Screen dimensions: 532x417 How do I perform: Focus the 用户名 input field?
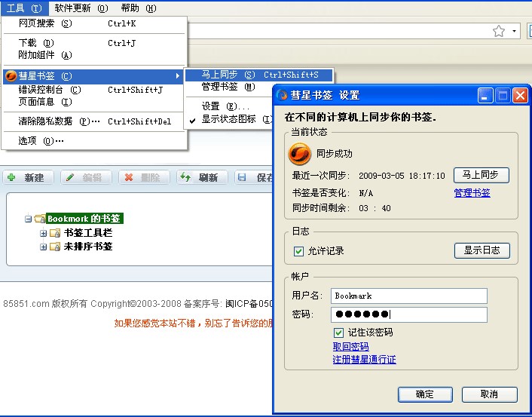tap(409, 296)
